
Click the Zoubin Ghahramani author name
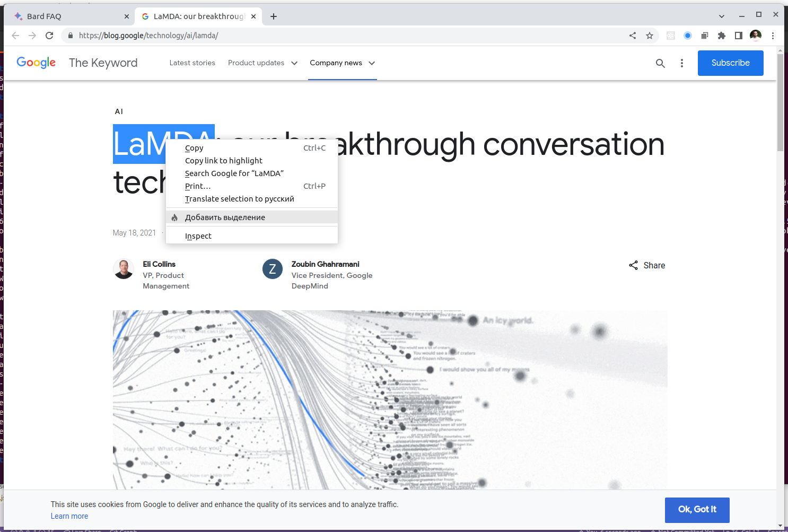coord(325,264)
